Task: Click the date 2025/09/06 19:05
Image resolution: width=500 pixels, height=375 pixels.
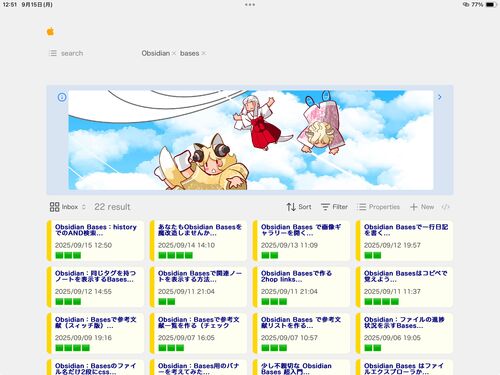Action: pyautogui.click(x=392, y=338)
